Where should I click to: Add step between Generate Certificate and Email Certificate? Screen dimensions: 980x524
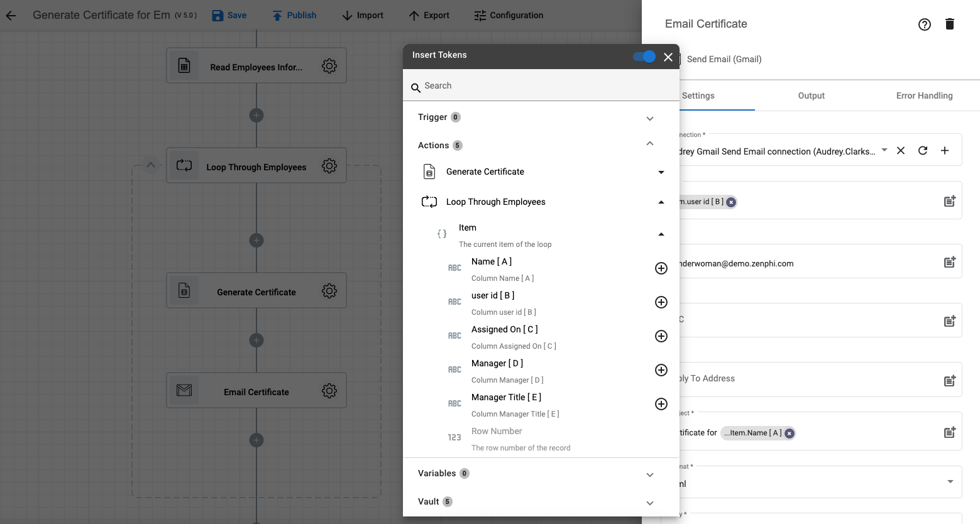pyautogui.click(x=256, y=340)
